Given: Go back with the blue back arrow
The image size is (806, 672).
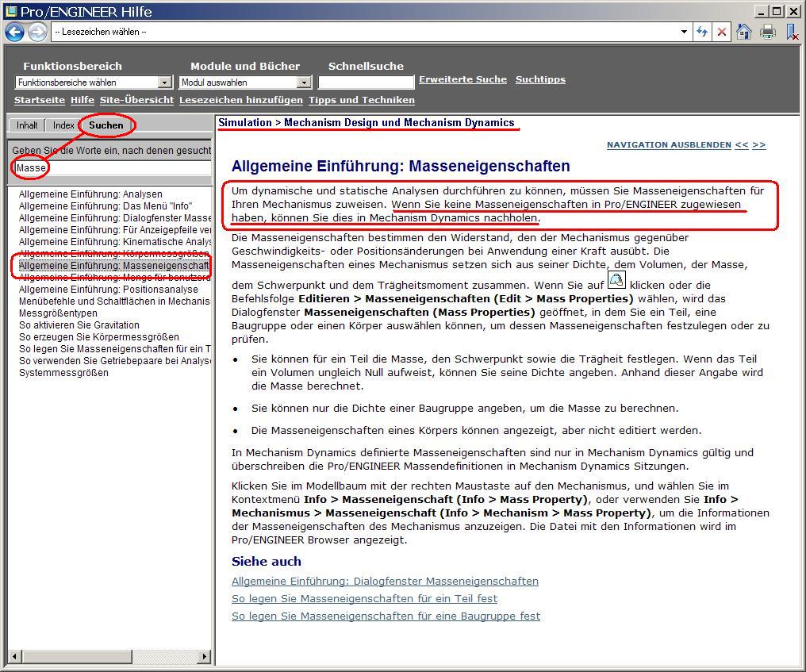Looking at the screenshot, I should 14,32.
